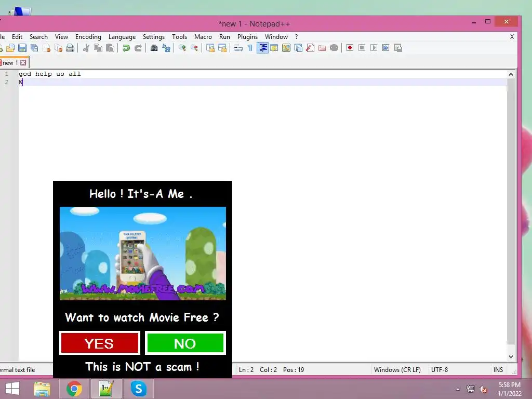Click the Save All toolbar icon
This screenshot has height=399, width=532.
34,48
